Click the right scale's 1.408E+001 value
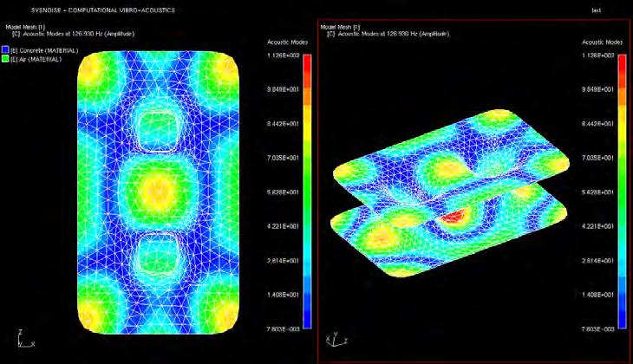Viewport: 633px width, 364px height. tap(597, 295)
